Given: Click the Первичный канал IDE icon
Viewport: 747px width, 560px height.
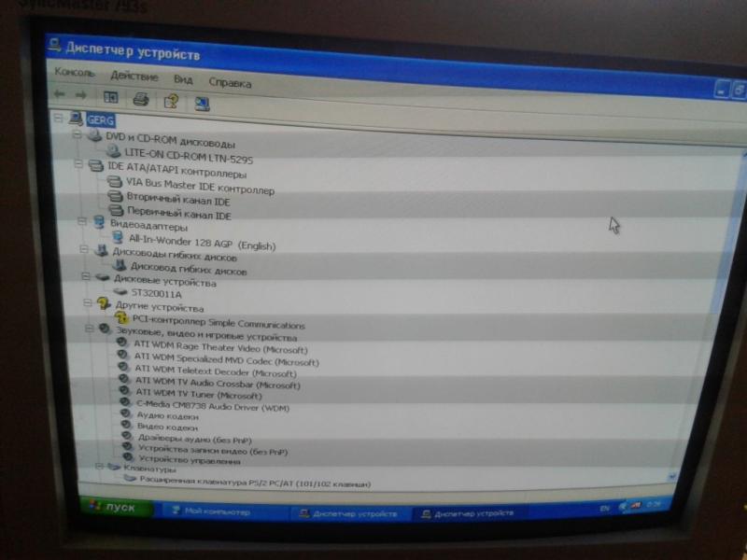Looking at the screenshot, I should pyautogui.click(x=116, y=209).
